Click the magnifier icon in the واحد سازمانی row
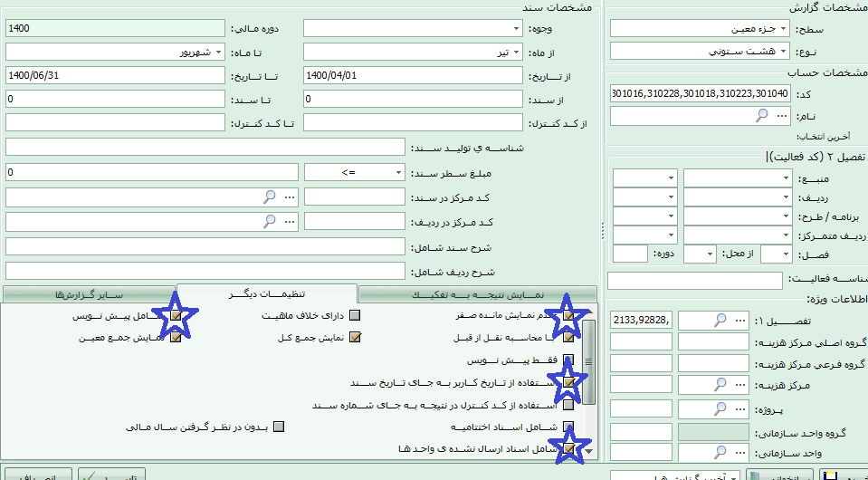Screen dimensions: 868x480 720,452
